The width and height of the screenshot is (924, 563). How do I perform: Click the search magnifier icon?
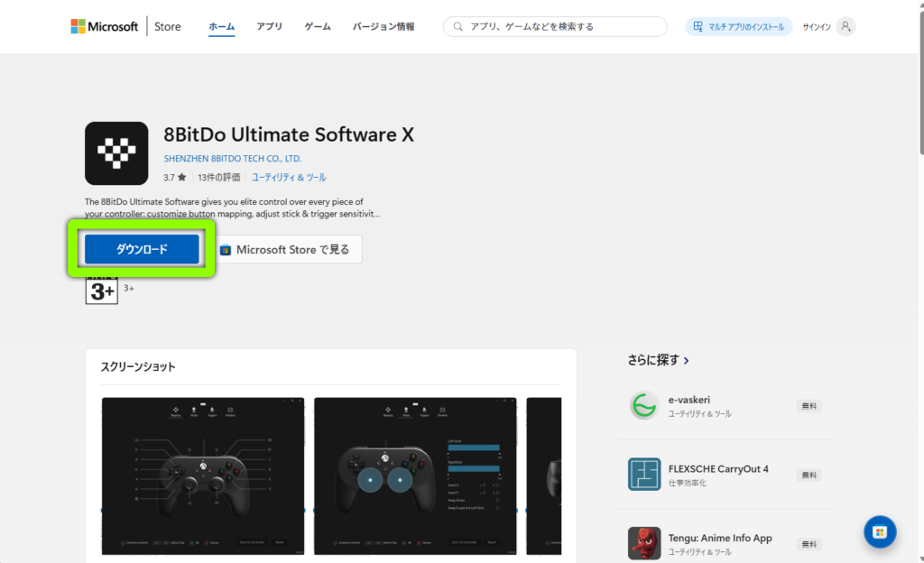tap(458, 27)
